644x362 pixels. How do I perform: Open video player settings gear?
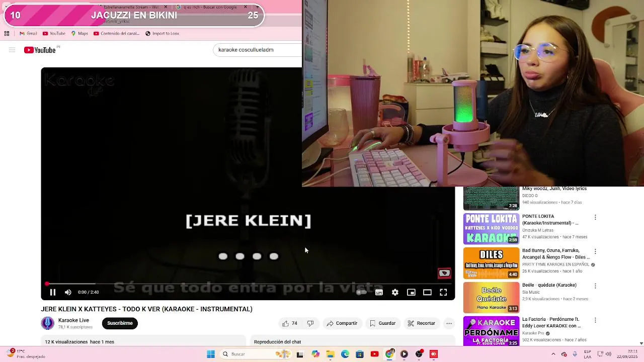(x=395, y=292)
